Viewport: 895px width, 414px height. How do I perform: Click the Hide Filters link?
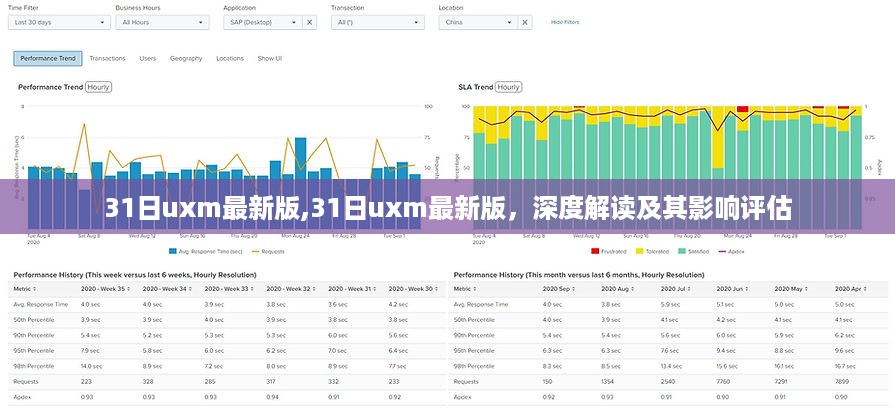(565, 21)
